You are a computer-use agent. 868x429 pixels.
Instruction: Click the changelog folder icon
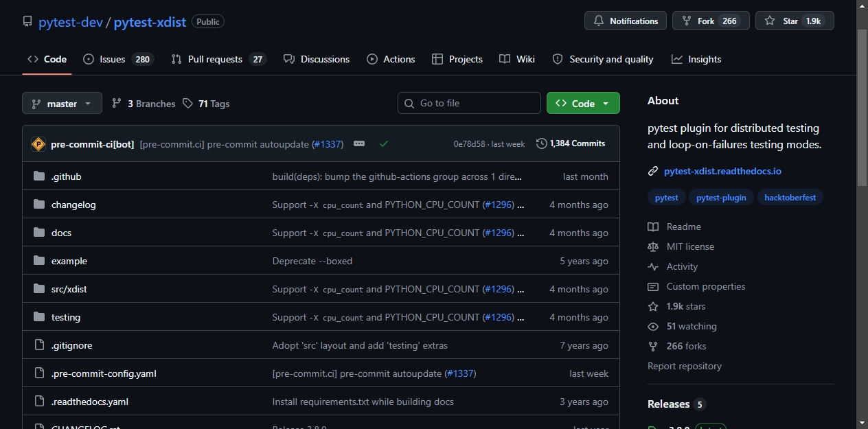click(x=38, y=205)
